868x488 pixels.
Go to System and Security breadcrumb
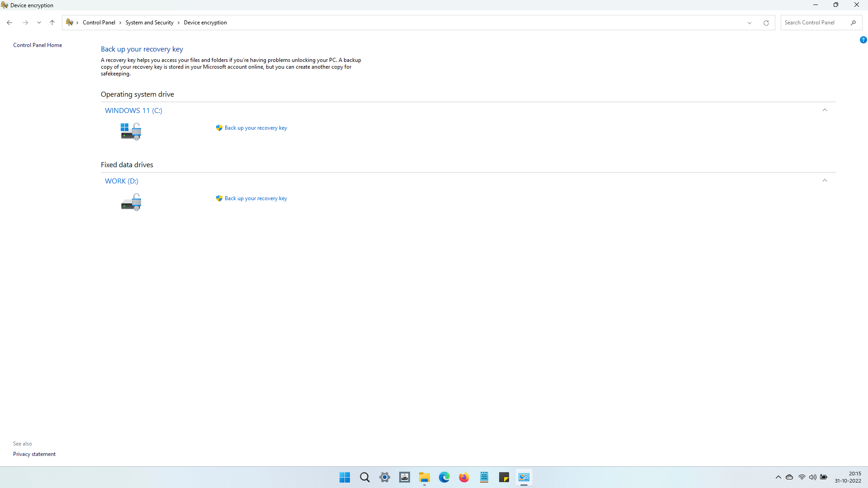tap(149, 23)
